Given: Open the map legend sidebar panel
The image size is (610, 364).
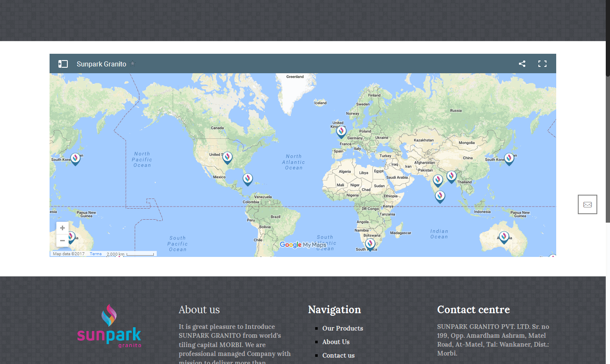Looking at the screenshot, I should pos(63,64).
